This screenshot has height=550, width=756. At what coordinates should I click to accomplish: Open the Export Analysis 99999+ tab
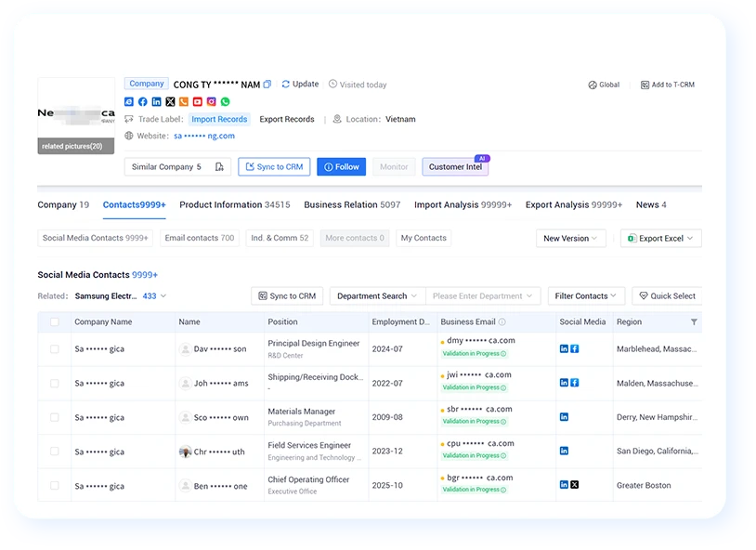pyautogui.click(x=574, y=205)
